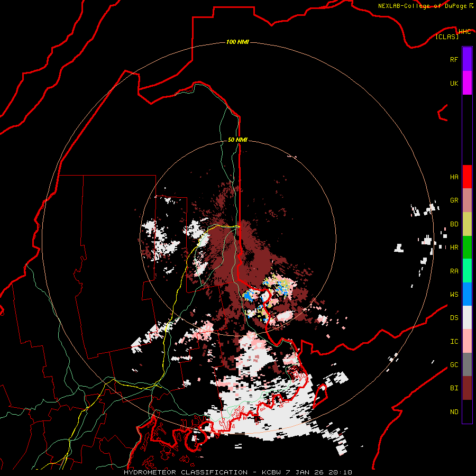
Task: Click the GC gray legend swatch
Action: [x=467, y=364]
